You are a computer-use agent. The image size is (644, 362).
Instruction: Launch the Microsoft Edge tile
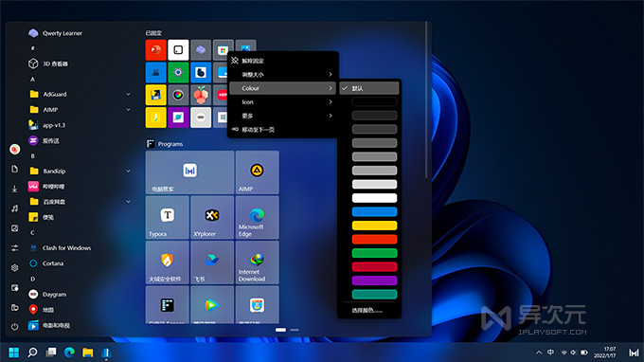click(257, 217)
